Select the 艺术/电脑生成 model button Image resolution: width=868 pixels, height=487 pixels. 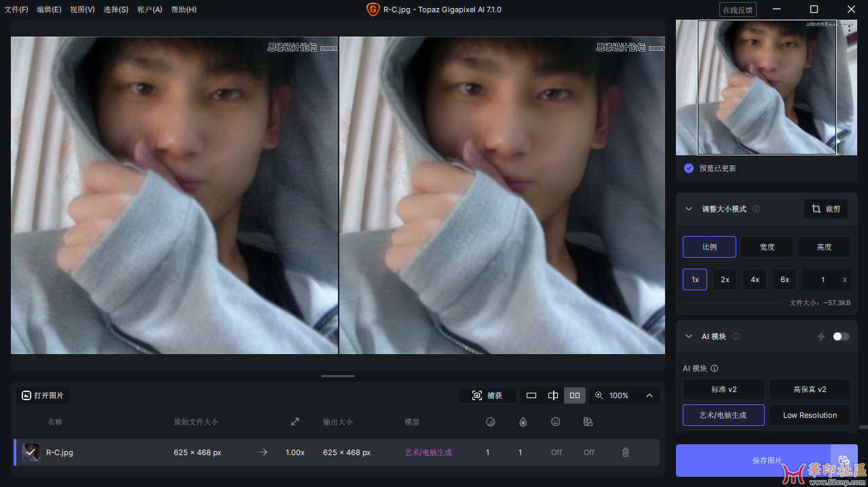pos(723,415)
